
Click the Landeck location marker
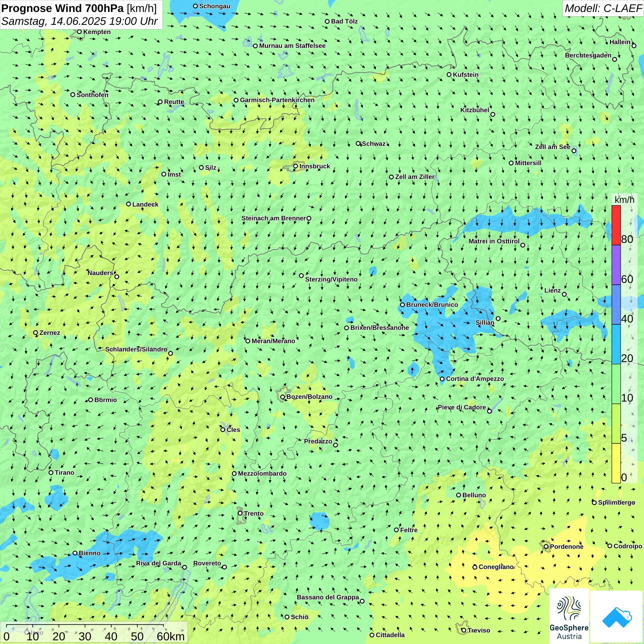[x=129, y=204]
